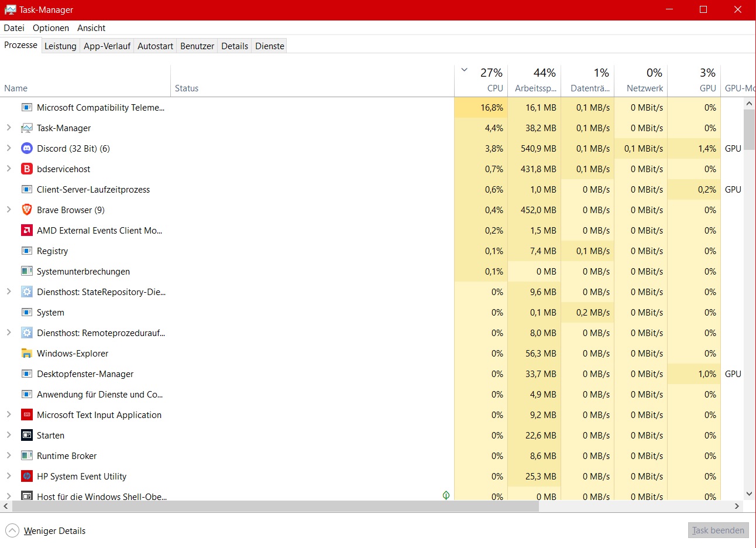Sort by the Status column header
The height and width of the screenshot is (548, 756).
(x=312, y=81)
